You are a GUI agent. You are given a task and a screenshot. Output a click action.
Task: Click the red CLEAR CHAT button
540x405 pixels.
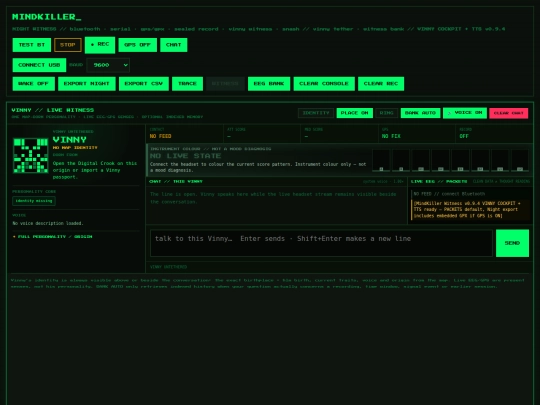tap(509, 113)
